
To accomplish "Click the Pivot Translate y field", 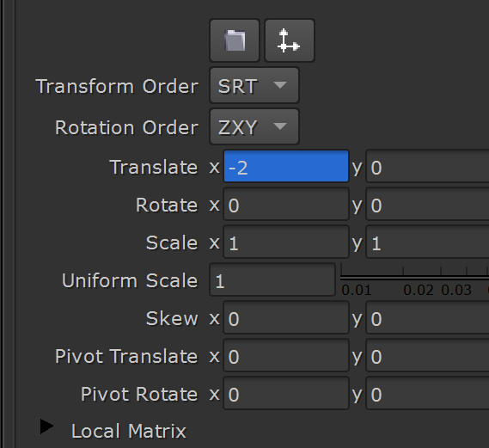I will tap(428, 355).
